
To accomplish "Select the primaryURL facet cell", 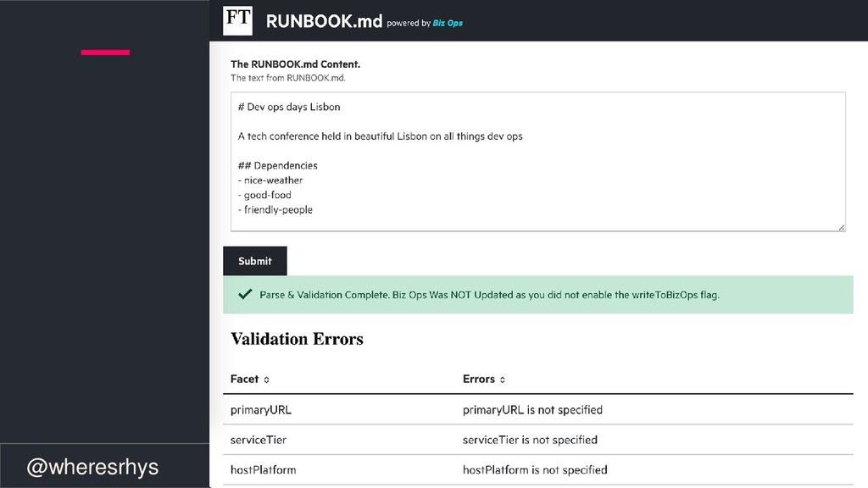I will [x=261, y=410].
